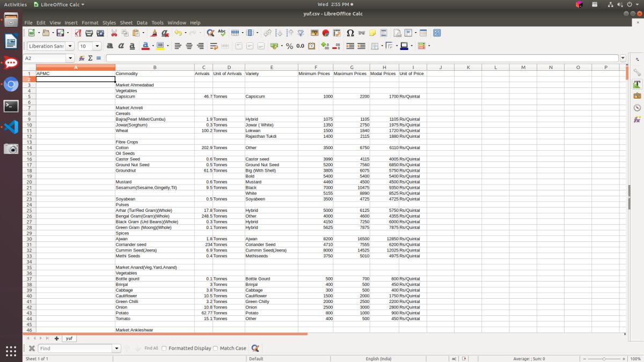Click the Export as PDF icon
644x362 pixels.
77,33
